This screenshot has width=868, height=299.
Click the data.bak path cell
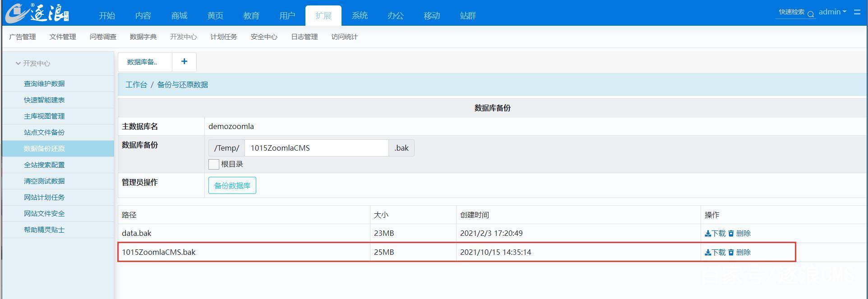(x=244, y=234)
